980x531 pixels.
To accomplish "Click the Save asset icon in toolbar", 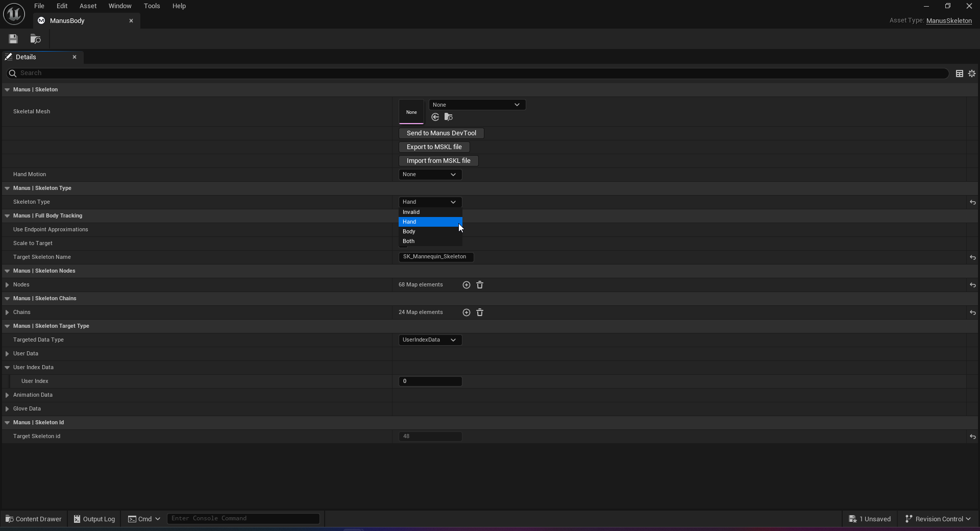I will [13, 39].
